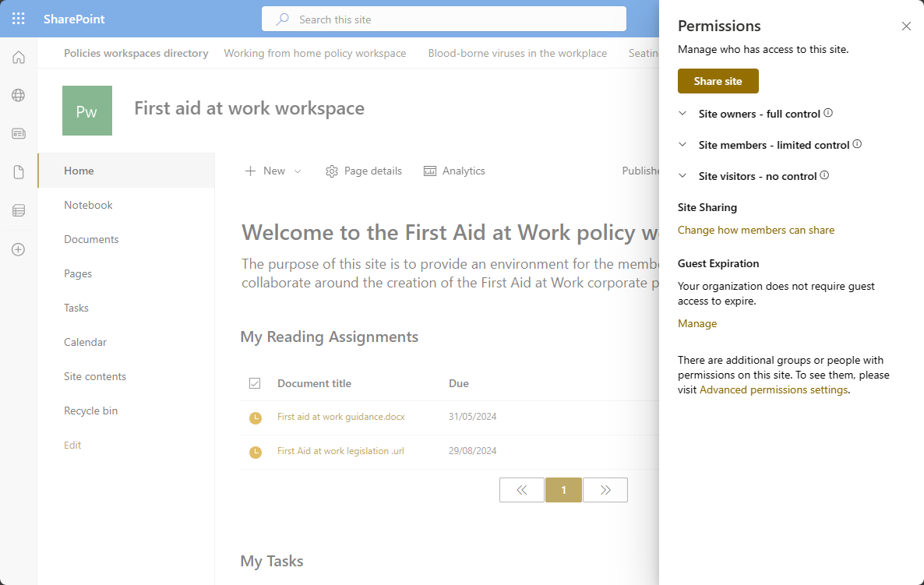This screenshot has width=924, height=585.
Task: Open the SharePoint app launcher waffle icon
Action: [17, 18]
